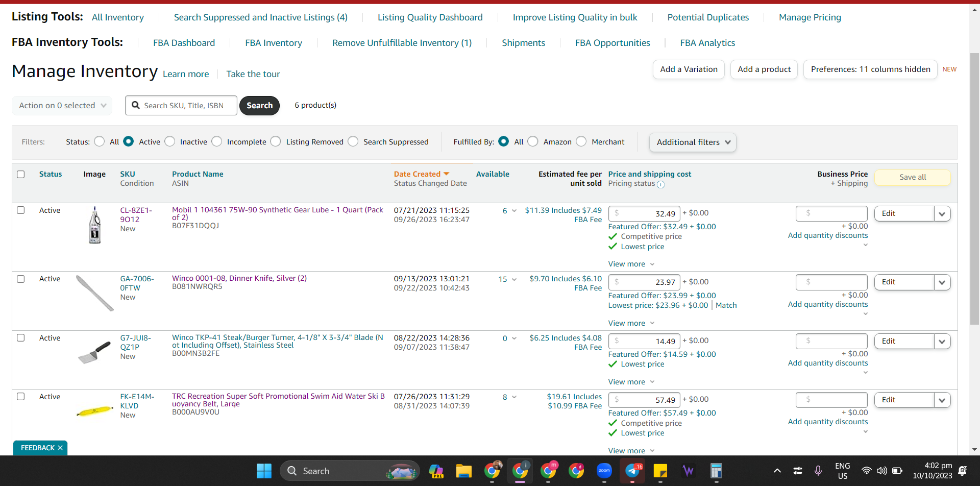Image resolution: width=980 pixels, height=486 pixels.
Task: Open File Explorer from the taskbar
Action: 464,471
